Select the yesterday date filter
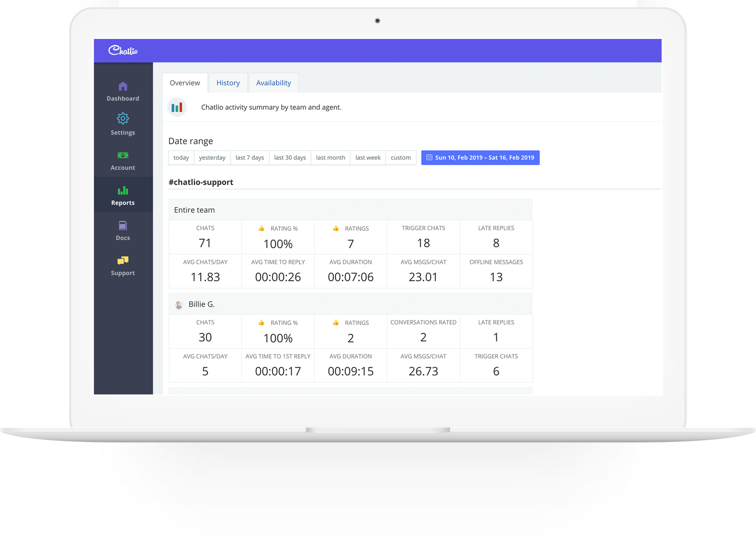Viewport: 756px width, 556px height. (x=211, y=157)
